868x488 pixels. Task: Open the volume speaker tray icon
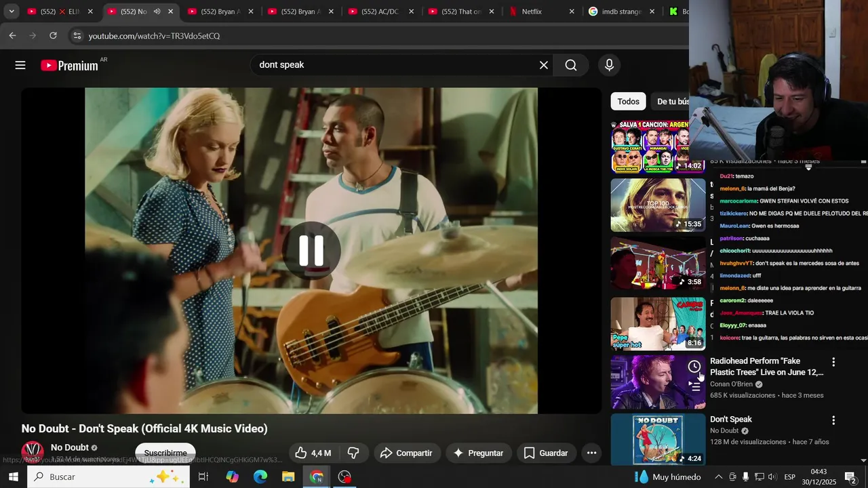(x=772, y=477)
